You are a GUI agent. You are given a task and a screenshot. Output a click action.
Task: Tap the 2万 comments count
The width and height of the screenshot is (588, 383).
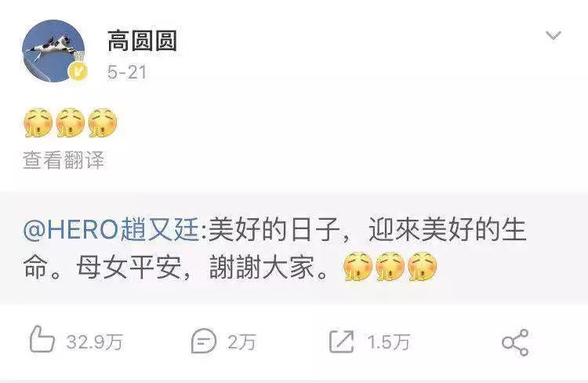click(242, 342)
